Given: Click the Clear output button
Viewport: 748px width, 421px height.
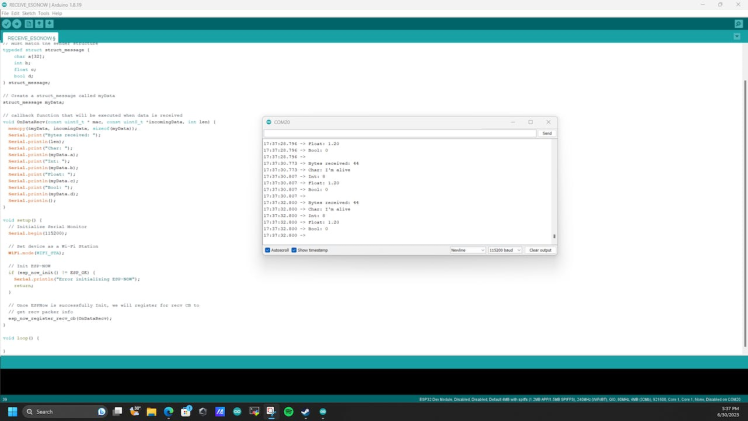Looking at the screenshot, I should point(540,250).
